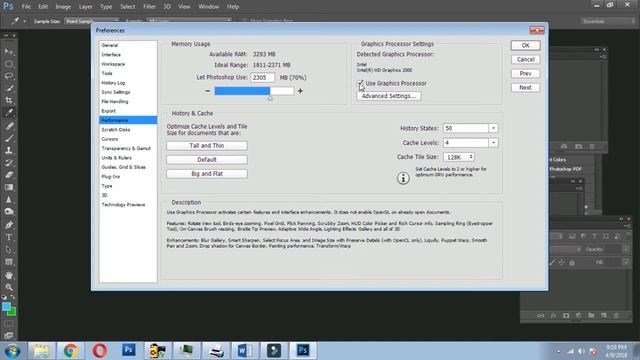This screenshot has width=640, height=360.
Task: Click the delete layer trash icon
Action: (x=616, y=316)
